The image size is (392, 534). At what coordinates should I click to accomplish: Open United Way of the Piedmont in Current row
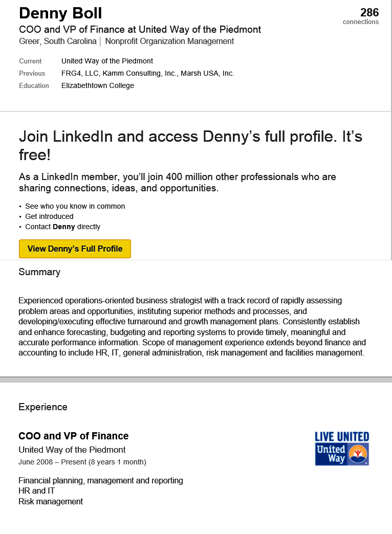pos(107,61)
